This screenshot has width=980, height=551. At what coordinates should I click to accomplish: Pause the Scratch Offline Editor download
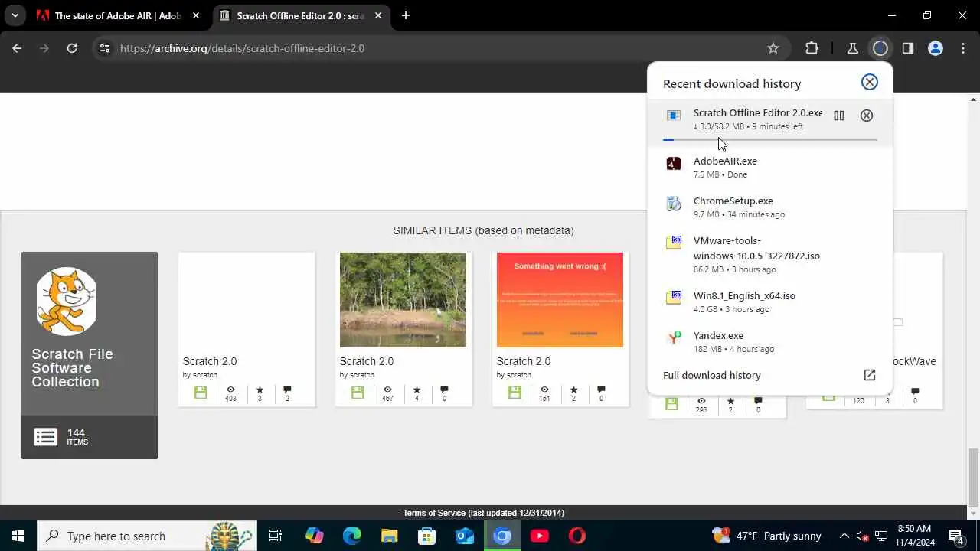point(839,116)
